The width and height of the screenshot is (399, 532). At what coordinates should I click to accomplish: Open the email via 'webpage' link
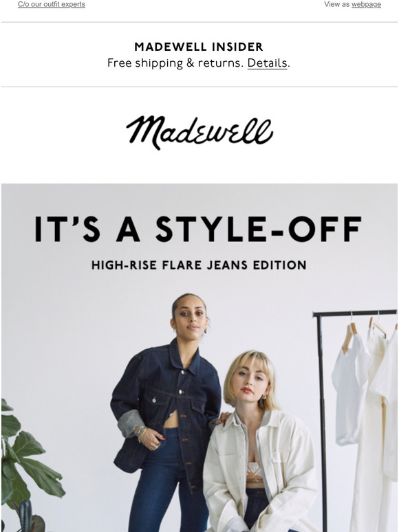[366, 4]
